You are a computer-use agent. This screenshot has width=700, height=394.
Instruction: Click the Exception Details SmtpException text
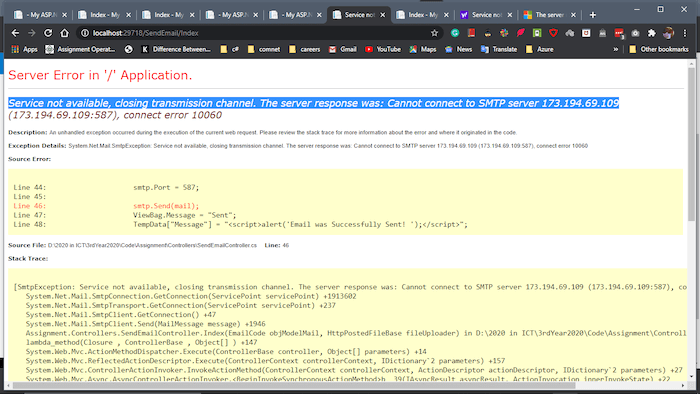[328, 146]
